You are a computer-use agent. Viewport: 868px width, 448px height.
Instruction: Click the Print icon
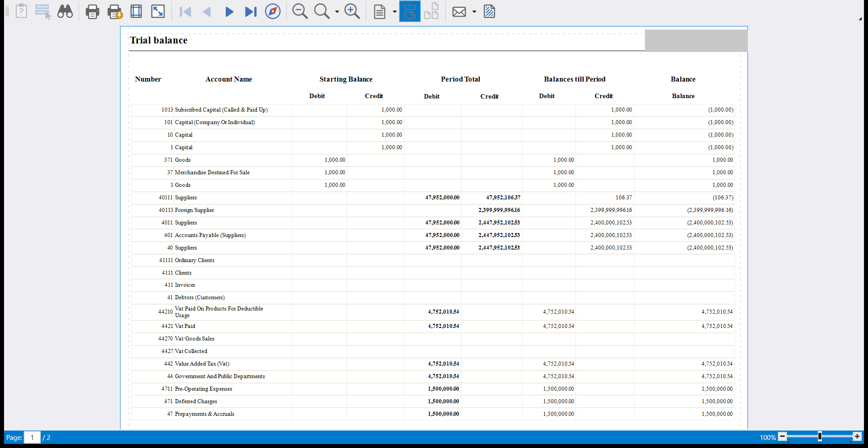[x=92, y=11]
